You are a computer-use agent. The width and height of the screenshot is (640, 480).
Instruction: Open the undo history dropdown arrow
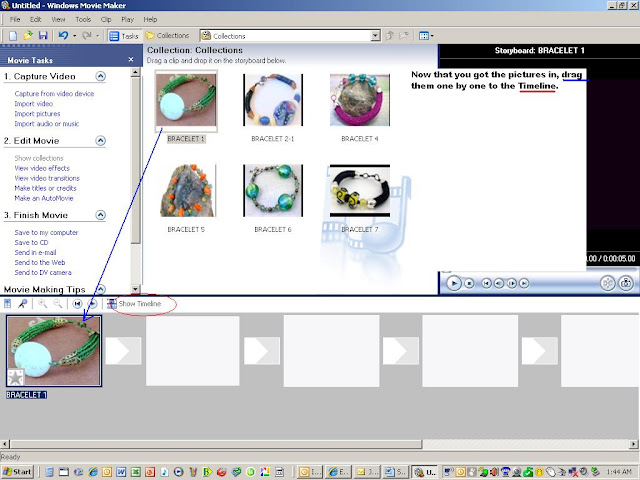pos(74,36)
